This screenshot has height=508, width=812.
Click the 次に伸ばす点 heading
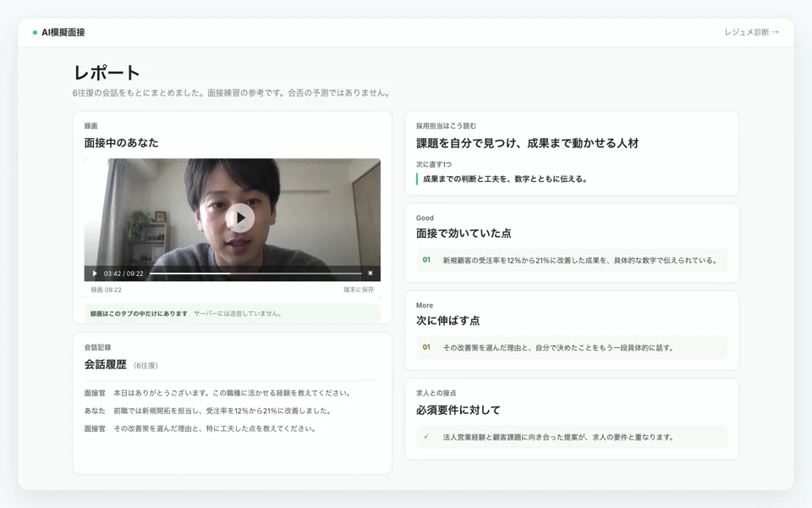click(x=448, y=321)
